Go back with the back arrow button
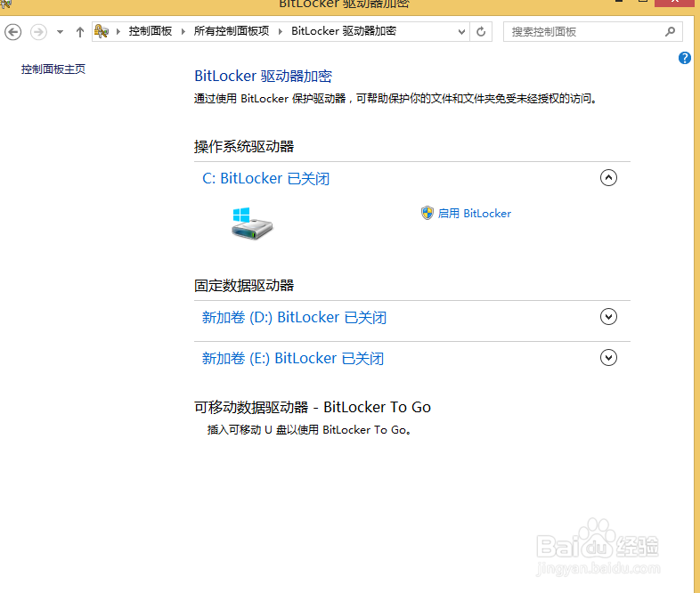The width and height of the screenshot is (700, 593). (13, 32)
